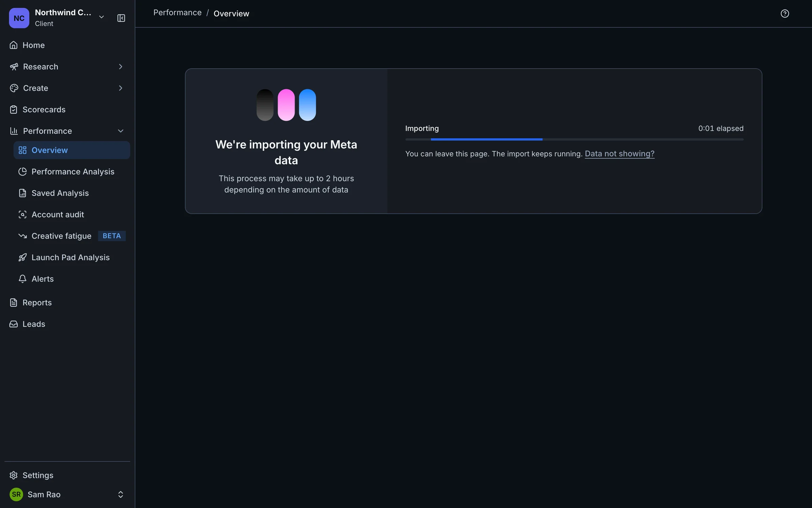Click the Reports document icon

(14, 302)
